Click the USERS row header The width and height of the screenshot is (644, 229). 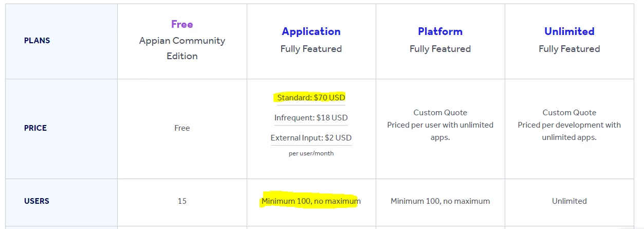click(36, 201)
